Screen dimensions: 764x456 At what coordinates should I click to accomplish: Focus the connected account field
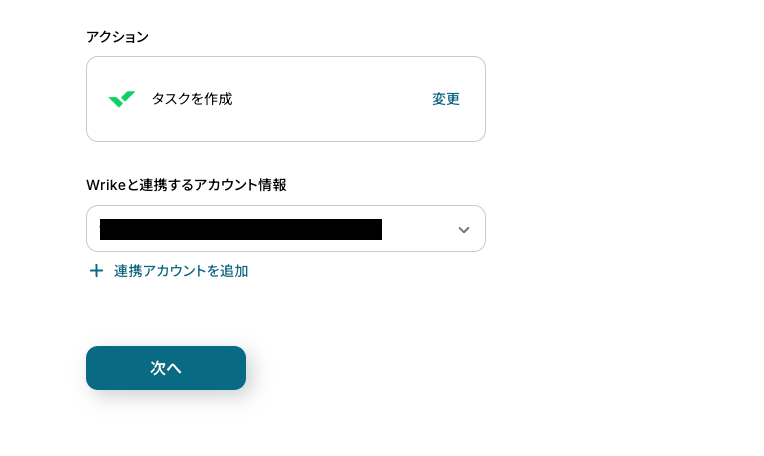pyautogui.click(x=285, y=229)
